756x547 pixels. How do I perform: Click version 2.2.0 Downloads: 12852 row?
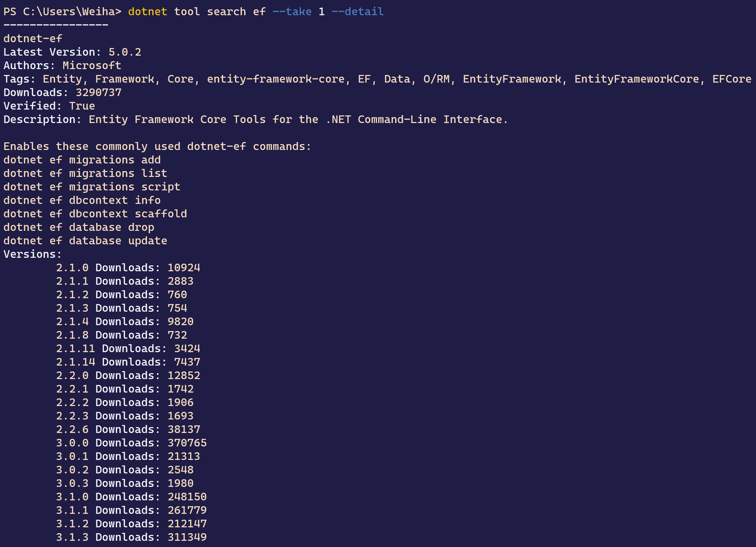coord(128,375)
